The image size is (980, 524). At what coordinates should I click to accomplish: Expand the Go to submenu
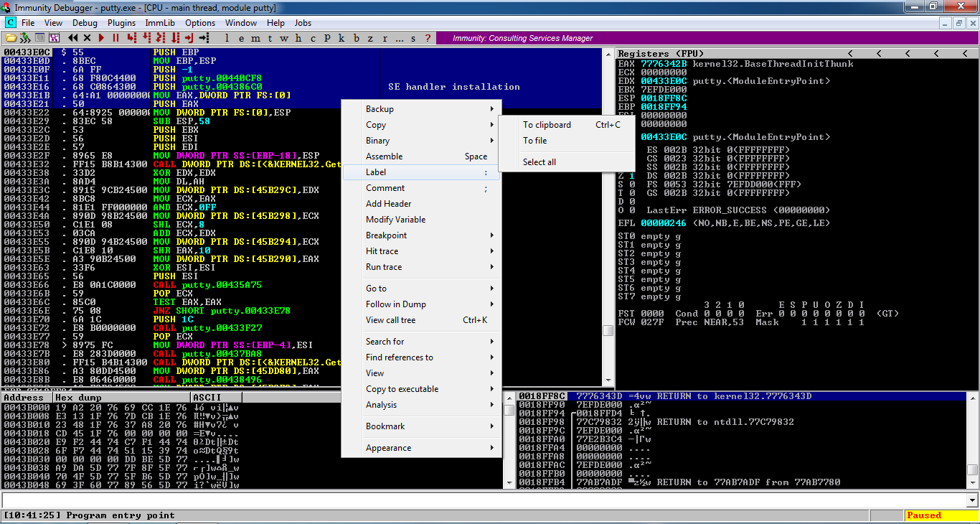tap(421, 289)
